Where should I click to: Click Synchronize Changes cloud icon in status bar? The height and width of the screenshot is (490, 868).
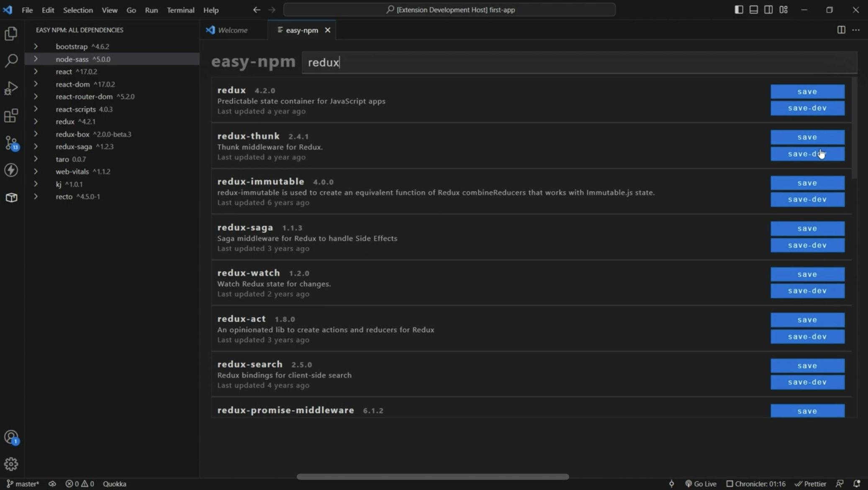(x=52, y=484)
